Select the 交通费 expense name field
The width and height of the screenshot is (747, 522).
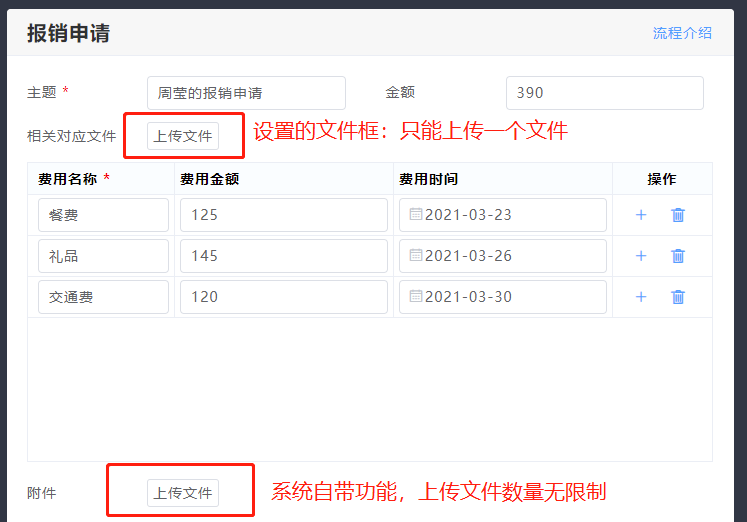pyautogui.click(x=103, y=297)
